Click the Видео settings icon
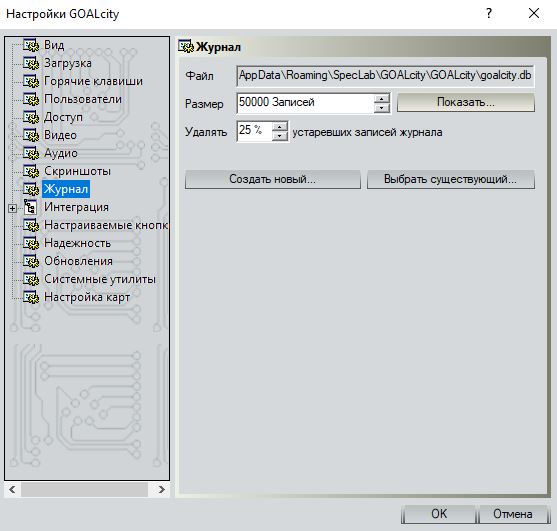The height and width of the screenshot is (531, 557). pyautogui.click(x=31, y=135)
